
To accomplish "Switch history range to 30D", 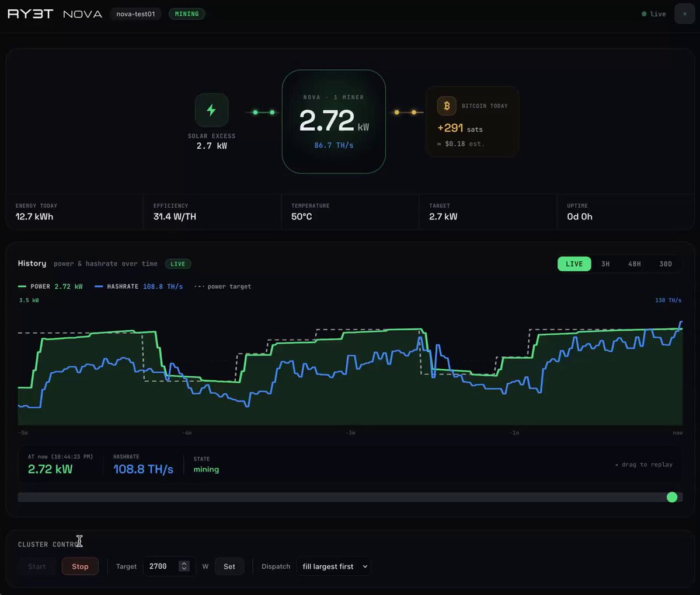I will pos(666,264).
